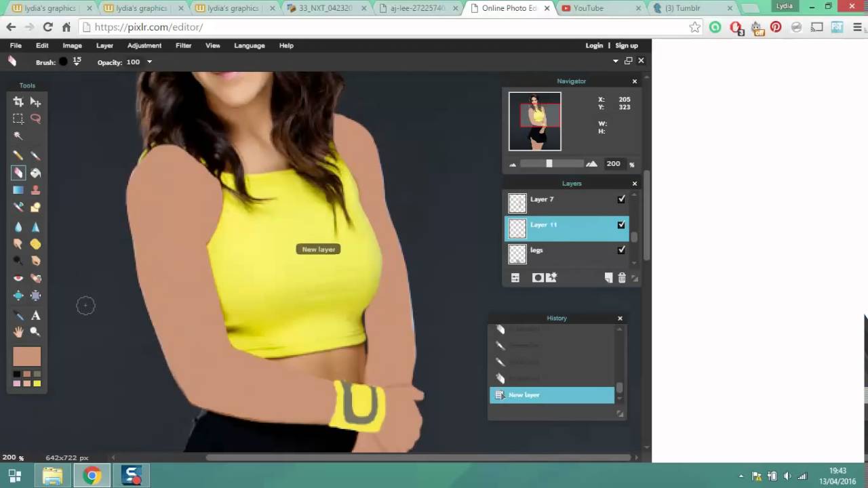Toggle visibility checkbox for Layer 11
The width and height of the screenshot is (868, 488).
[621, 225]
